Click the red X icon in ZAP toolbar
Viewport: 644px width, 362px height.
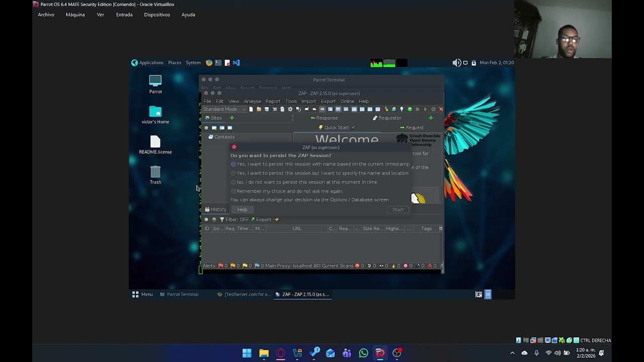tap(441, 109)
